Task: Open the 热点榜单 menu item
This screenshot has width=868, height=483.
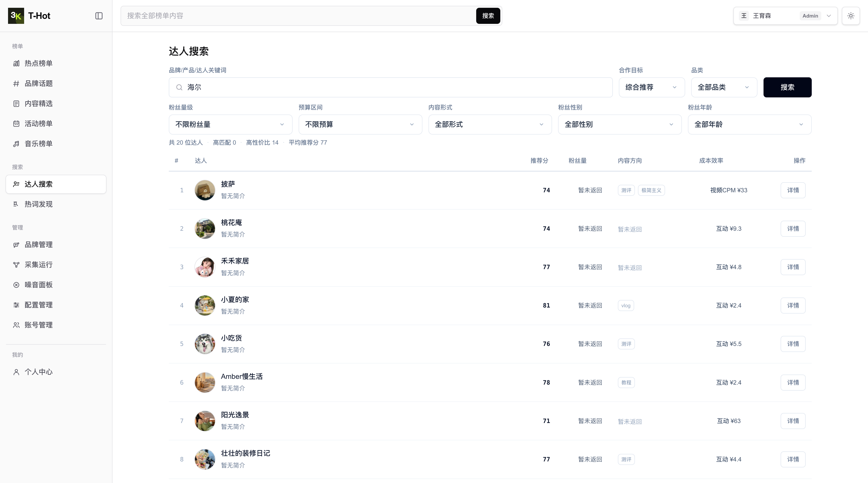Action: point(56,63)
